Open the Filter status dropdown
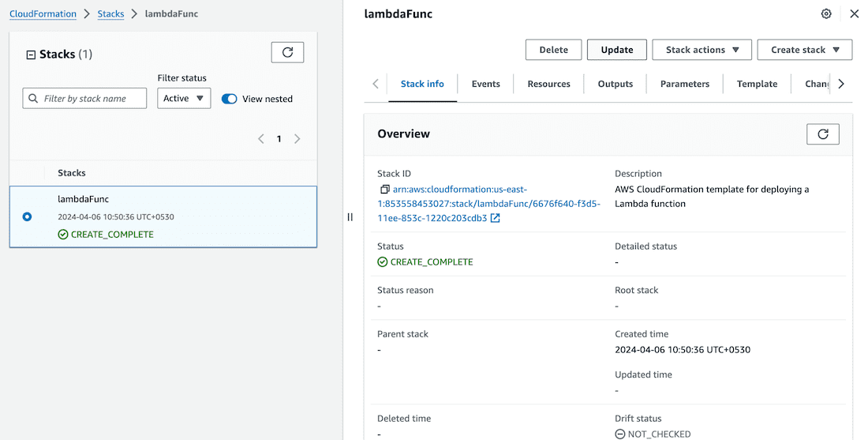 (x=183, y=99)
